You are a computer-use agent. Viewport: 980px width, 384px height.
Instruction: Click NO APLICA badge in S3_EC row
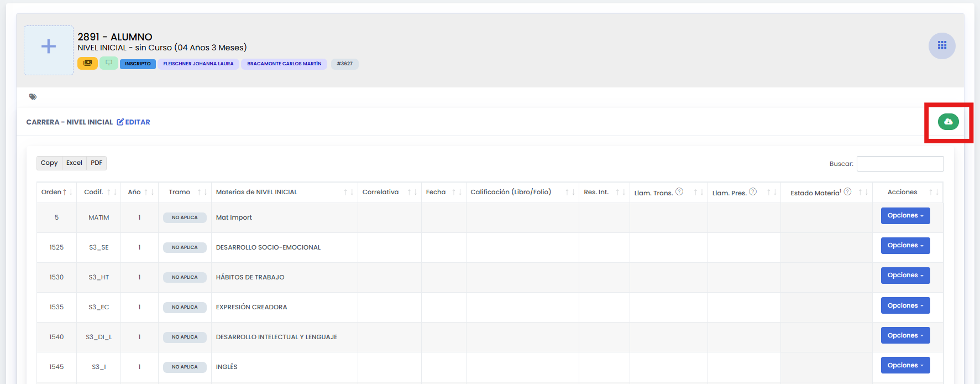pos(185,307)
